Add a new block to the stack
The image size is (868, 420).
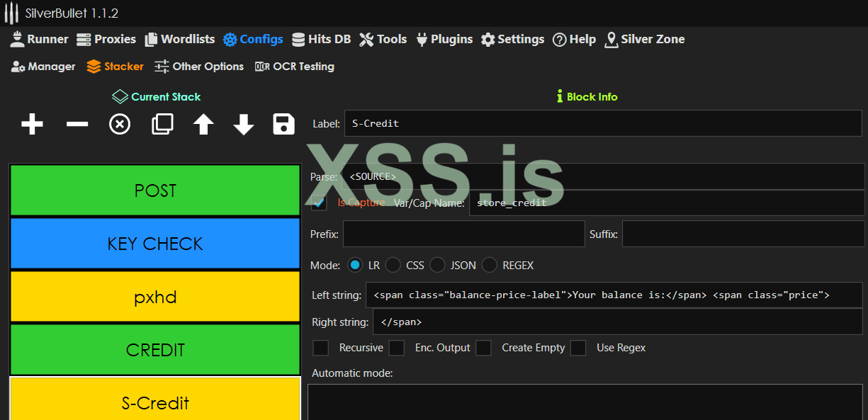[x=32, y=125]
